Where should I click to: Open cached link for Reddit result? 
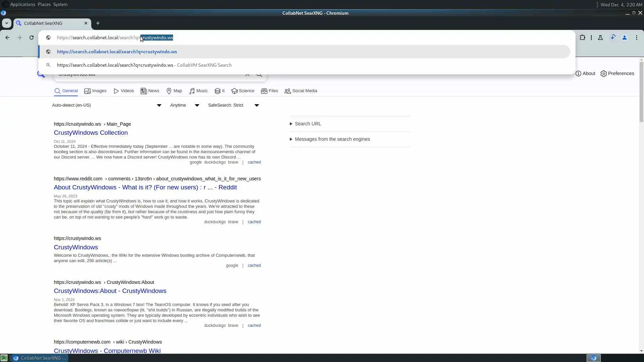(254, 222)
